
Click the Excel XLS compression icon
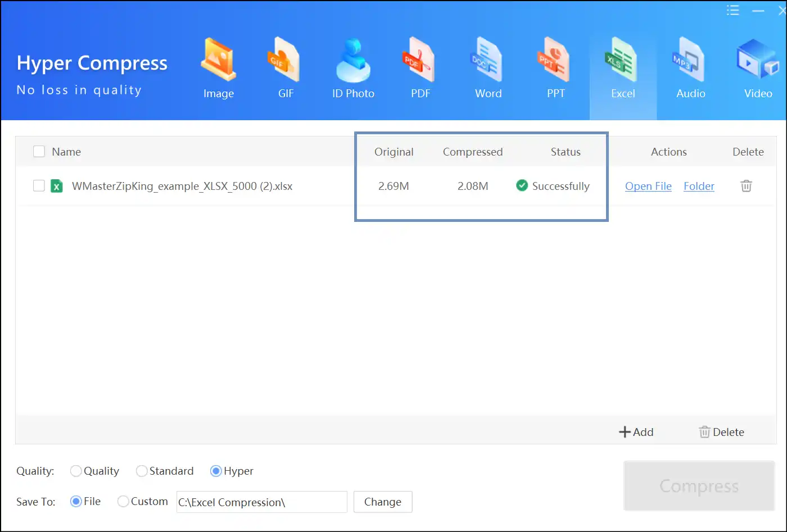[622, 60]
